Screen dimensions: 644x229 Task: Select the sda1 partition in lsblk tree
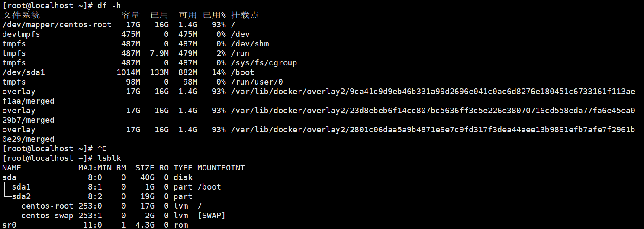click(x=21, y=187)
